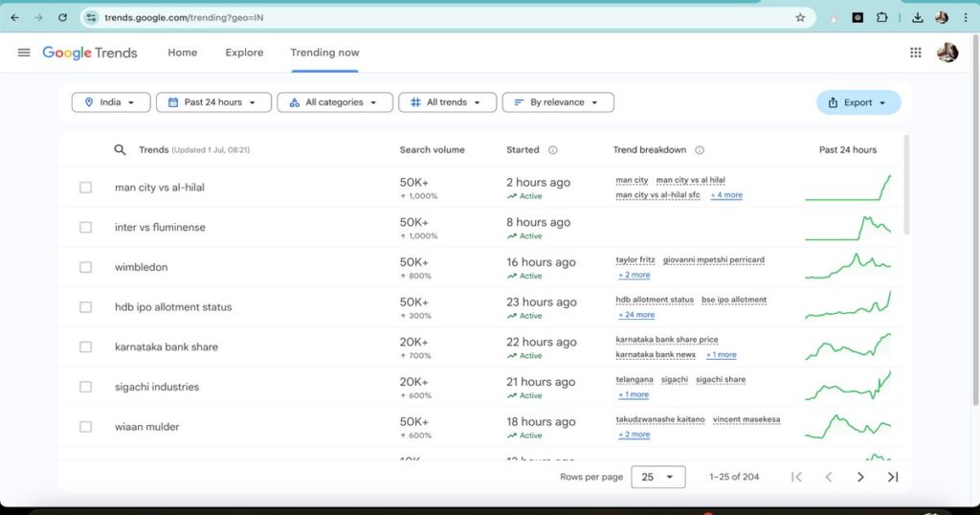Screen dimensions: 980x515
Task: Open the karnataka bank news breakdown term
Action: pyautogui.click(x=656, y=355)
